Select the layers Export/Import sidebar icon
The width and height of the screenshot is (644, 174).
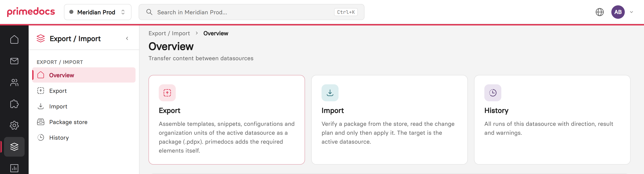pyautogui.click(x=14, y=147)
